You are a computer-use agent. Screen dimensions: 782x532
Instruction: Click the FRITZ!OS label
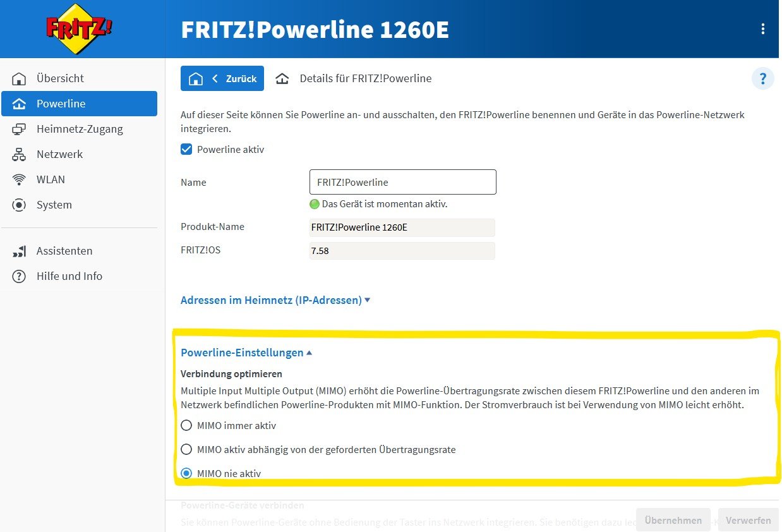pyautogui.click(x=200, y=250)
